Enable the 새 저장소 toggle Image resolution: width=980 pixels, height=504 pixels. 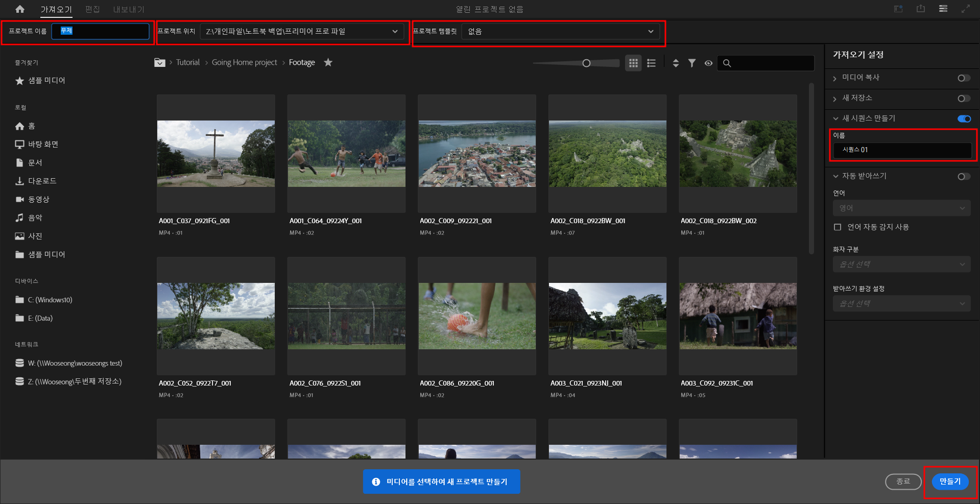(964, 99)
